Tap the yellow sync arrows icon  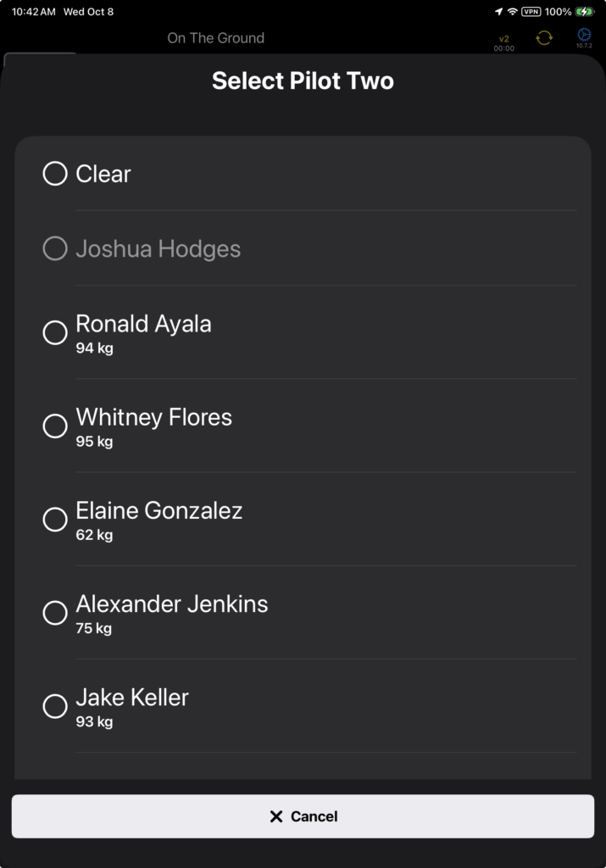544,38
